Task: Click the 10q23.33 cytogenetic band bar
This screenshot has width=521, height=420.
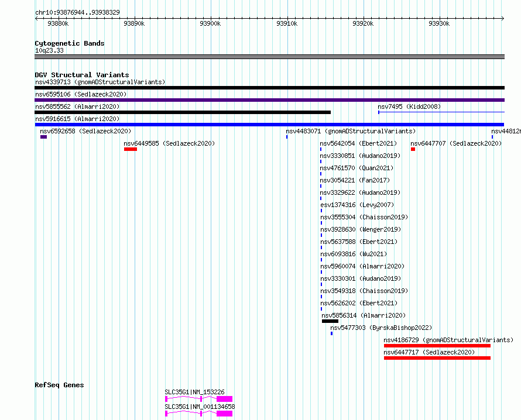Action: click(x=269, y=57)
